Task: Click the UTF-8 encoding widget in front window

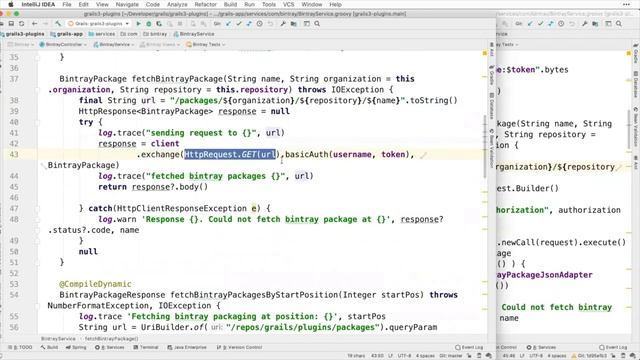Action: click(x=404, y=356)
